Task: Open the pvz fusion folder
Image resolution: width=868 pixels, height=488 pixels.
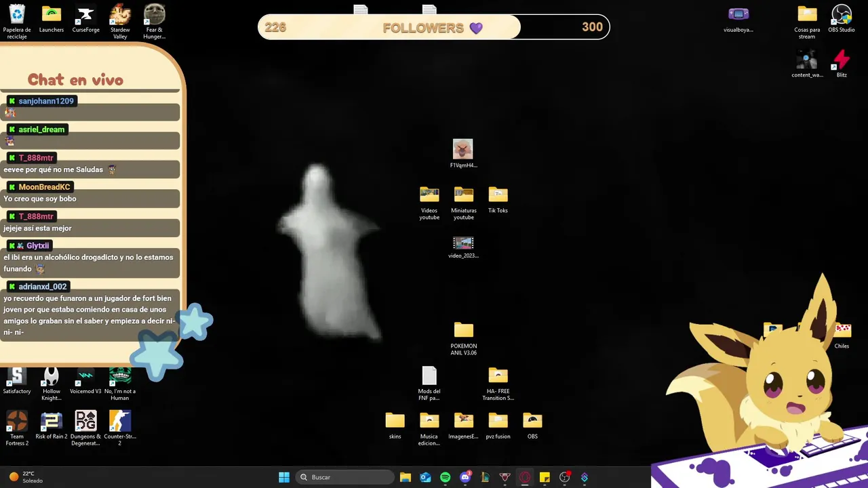Action: pyautogui.click(x=498, y=426)
